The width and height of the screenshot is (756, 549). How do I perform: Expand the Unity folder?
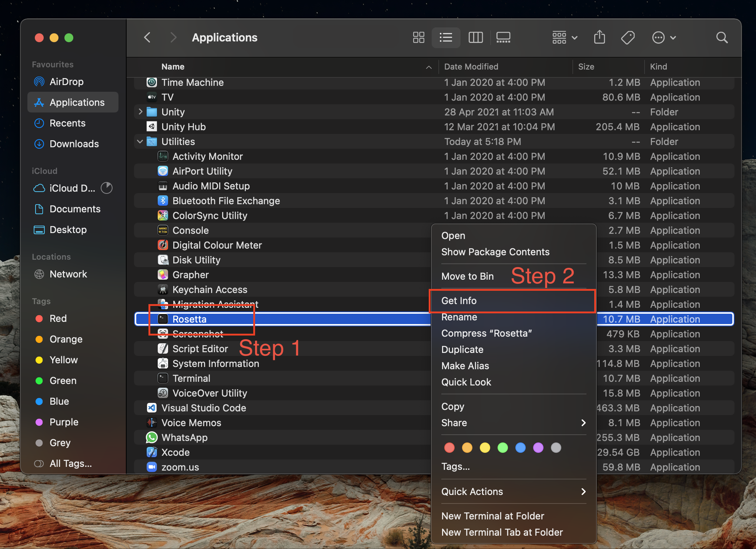point(140,112)
